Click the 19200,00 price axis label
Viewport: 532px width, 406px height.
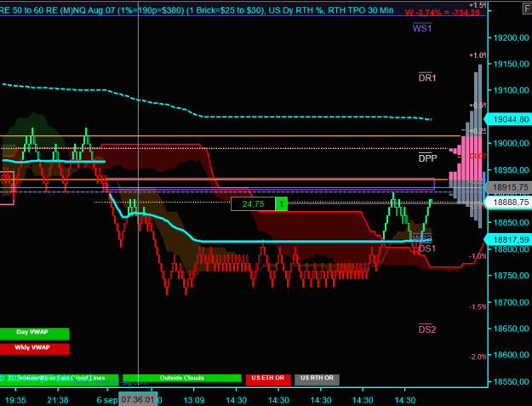pyautogui.click(x=511, y=37)
